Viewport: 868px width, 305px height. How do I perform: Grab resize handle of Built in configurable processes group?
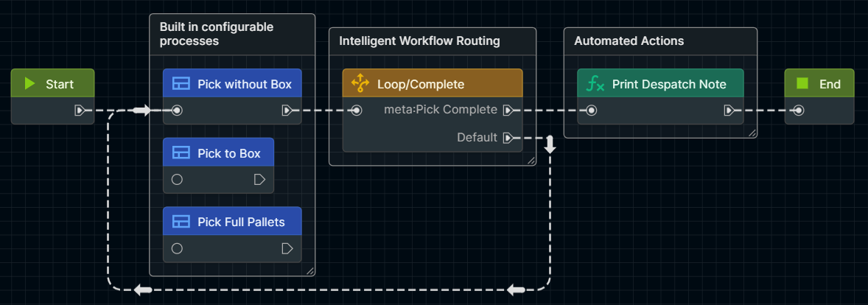coord(310,270)
